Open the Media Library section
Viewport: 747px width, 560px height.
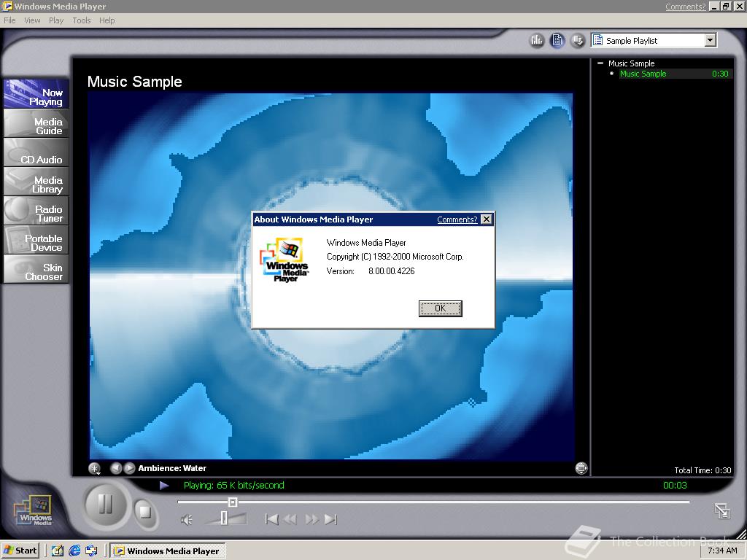coord(36,182)
